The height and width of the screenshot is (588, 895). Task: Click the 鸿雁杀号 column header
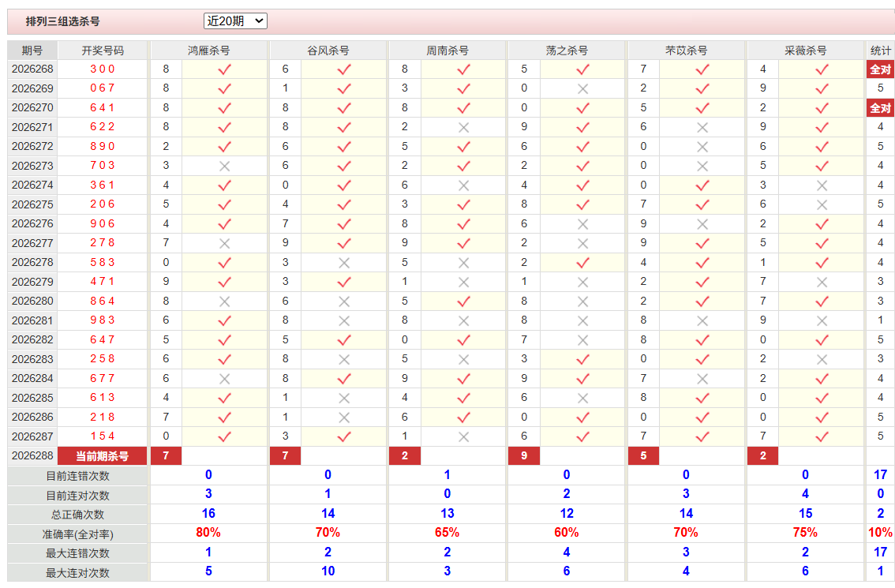tap(208, 51)
